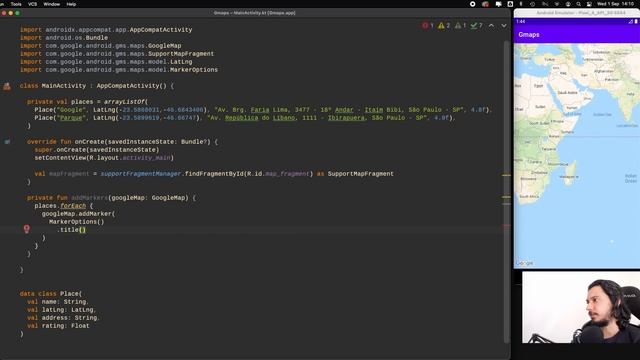Click the yellow warnings indicator icon

441,25
